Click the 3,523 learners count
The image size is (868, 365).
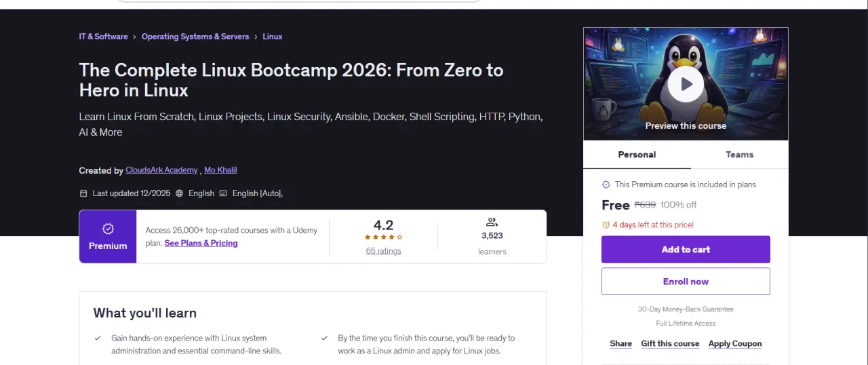[492, 236]
